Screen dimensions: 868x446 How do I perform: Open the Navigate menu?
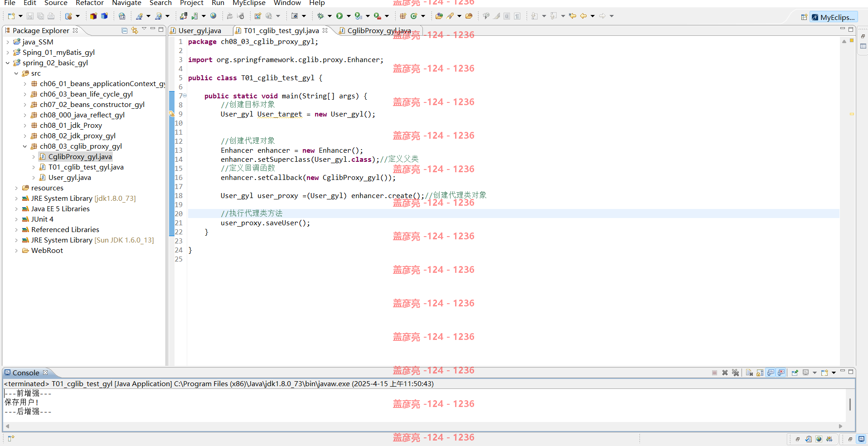tap(126, 3)
